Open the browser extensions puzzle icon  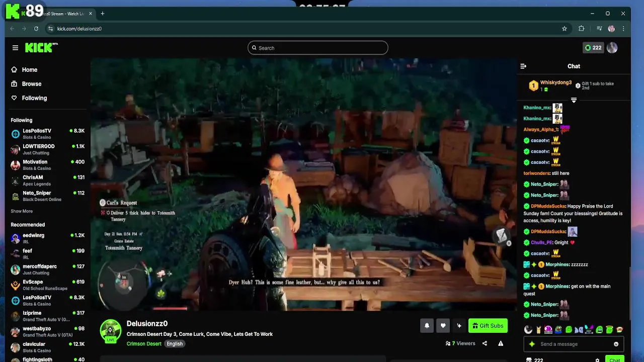tap(582, 29)
